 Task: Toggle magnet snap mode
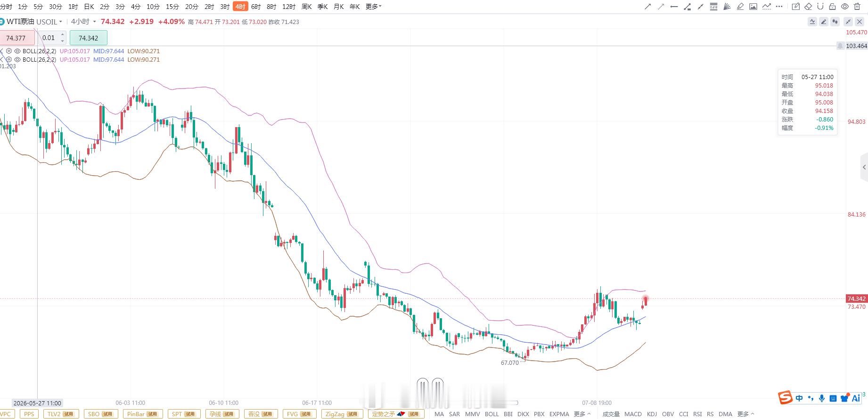point(820,7)
